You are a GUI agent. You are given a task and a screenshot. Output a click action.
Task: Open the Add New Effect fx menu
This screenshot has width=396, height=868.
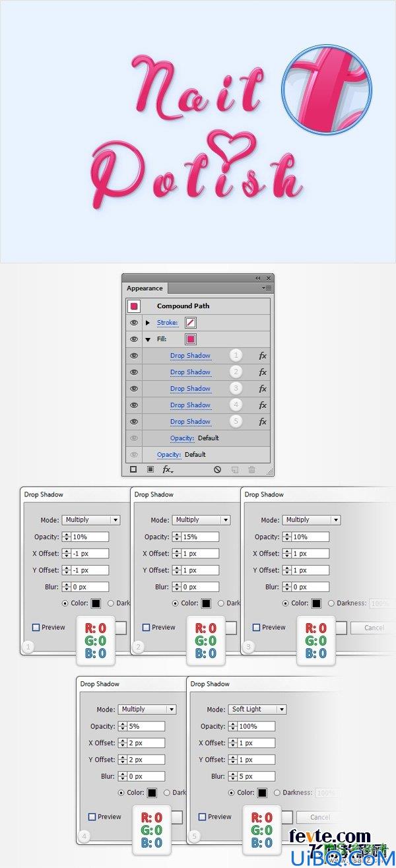click(x=168, y=470)
